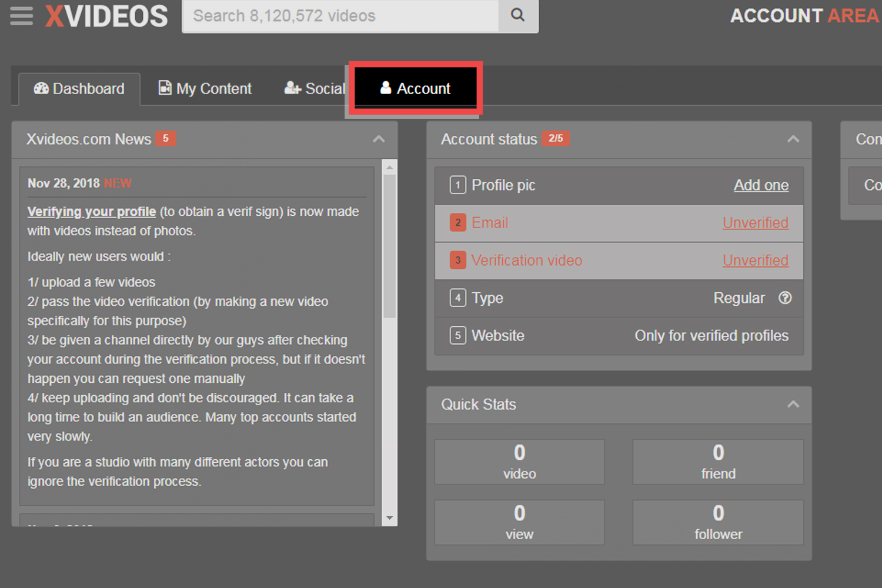Image resolution: width=882 pixels, height=588 pixels.
Task: Click the news scrollbar down arrow
Action: (389, 518)
